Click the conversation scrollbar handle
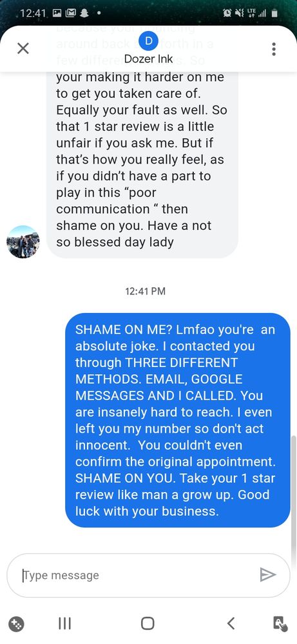297x644 pixels. coord(293,500)
